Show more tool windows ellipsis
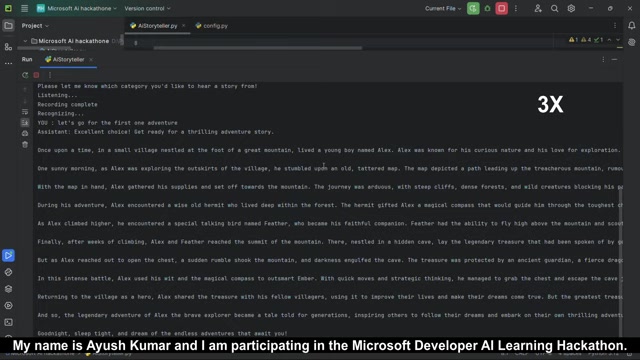This screenshot has height=360, width=640. tap(8, 63)
